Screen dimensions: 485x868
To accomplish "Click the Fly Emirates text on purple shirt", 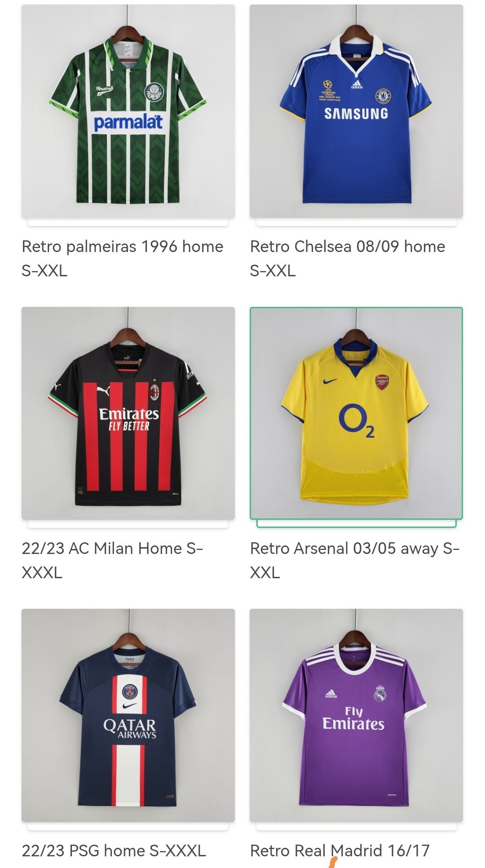I will (x=353, y=718).
